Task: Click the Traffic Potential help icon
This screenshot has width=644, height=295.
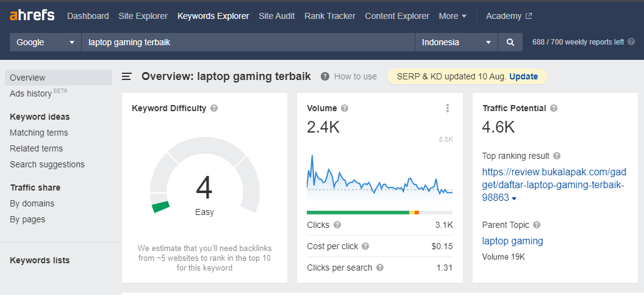Action: coord(554,108)
